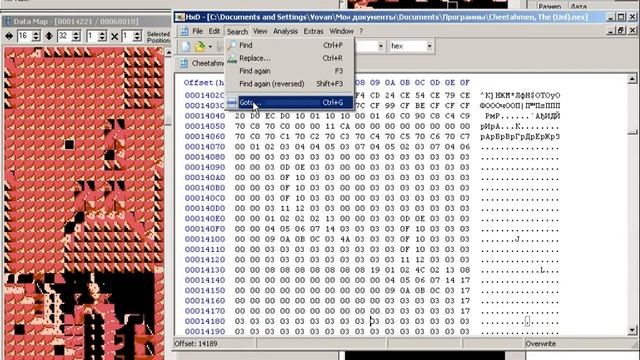The width and height of the screenshot is (640, 360).
Task: Minimize the inner HxD document window
Action: [x=611, y=31]
